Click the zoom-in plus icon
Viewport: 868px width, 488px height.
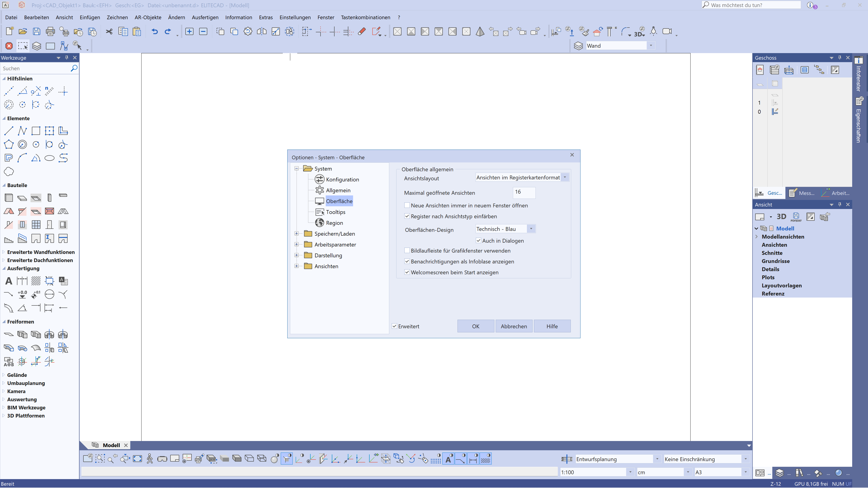189,31
